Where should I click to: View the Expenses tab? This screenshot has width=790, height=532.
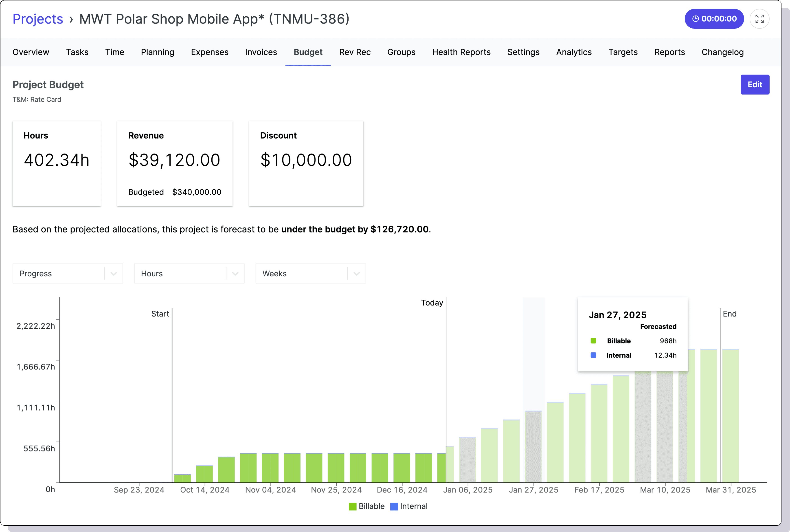coord(210,52)
